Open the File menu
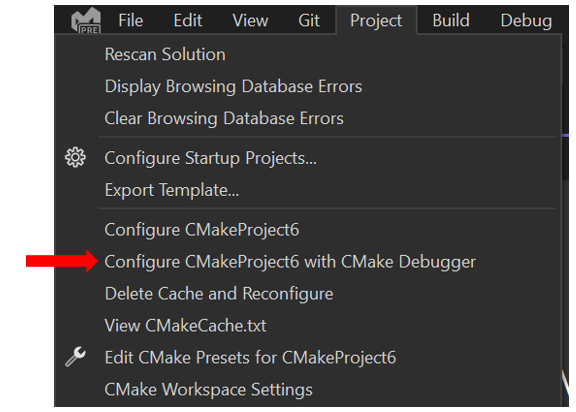This screenshot has height=412, width=576. tap(130, 21)
